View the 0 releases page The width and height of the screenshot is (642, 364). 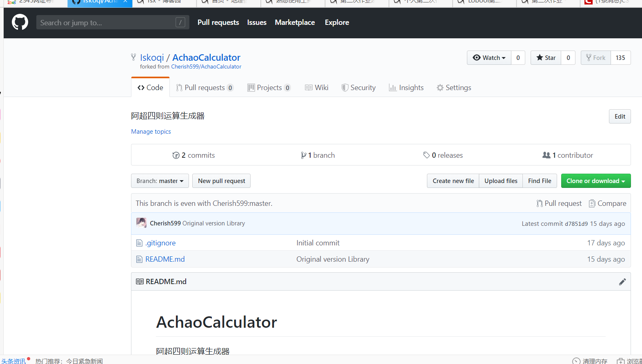pyautogui.click(x=443, y=155)
